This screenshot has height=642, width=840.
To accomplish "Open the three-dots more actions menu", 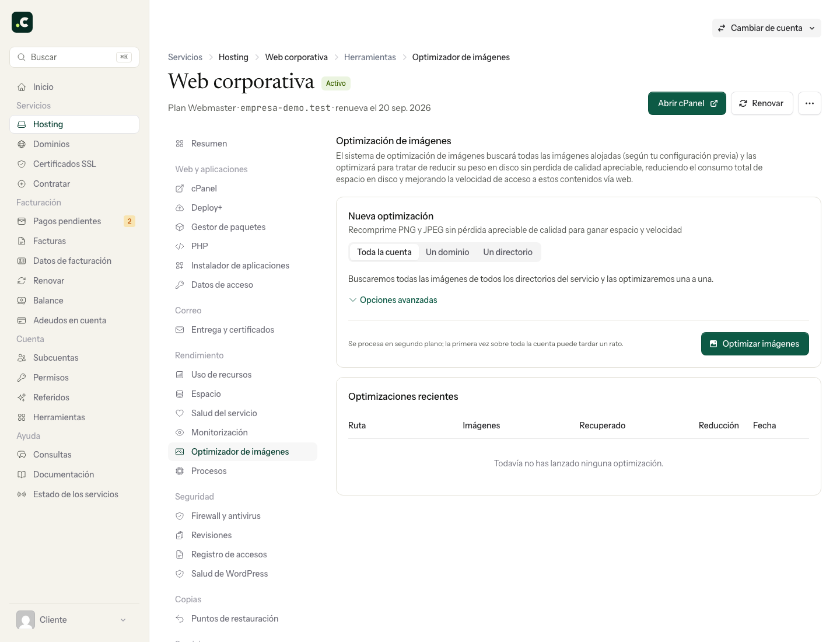I will 810,103.
